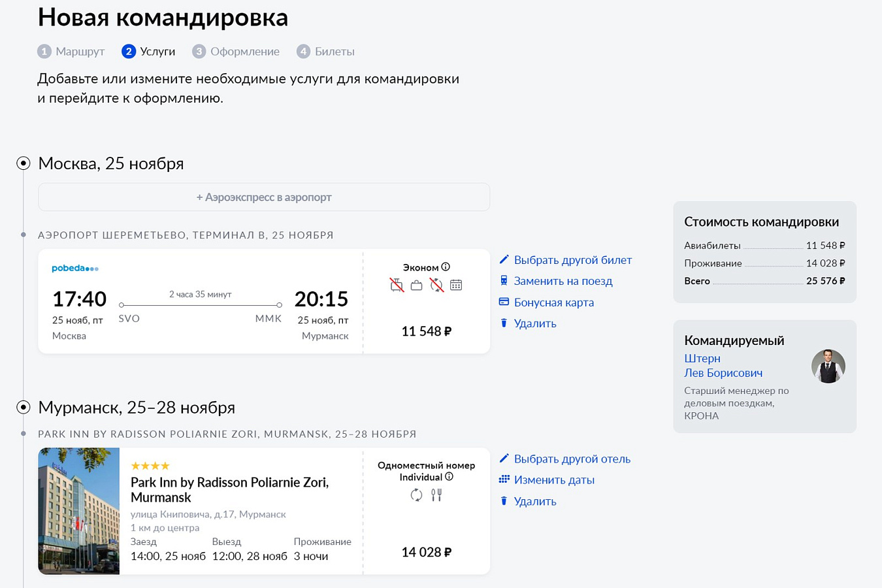
Task: Click Изменить даты link
Action: coord(554,480)
